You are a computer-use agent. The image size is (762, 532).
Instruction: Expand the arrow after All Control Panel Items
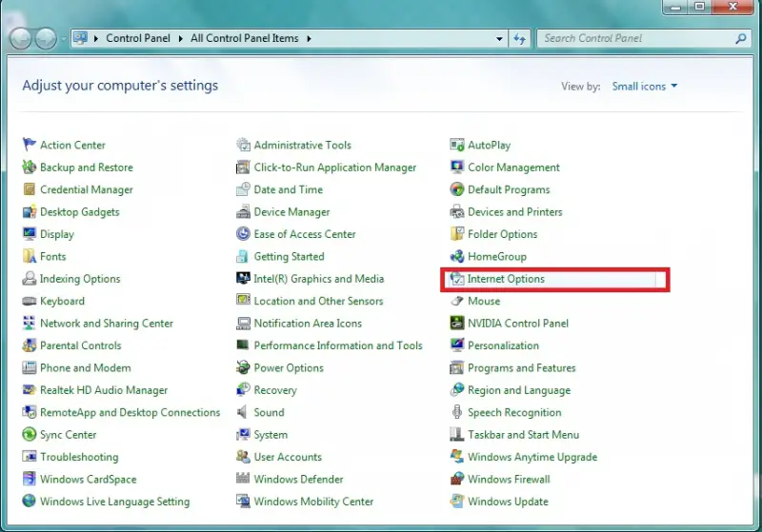[x=309, y=38]
